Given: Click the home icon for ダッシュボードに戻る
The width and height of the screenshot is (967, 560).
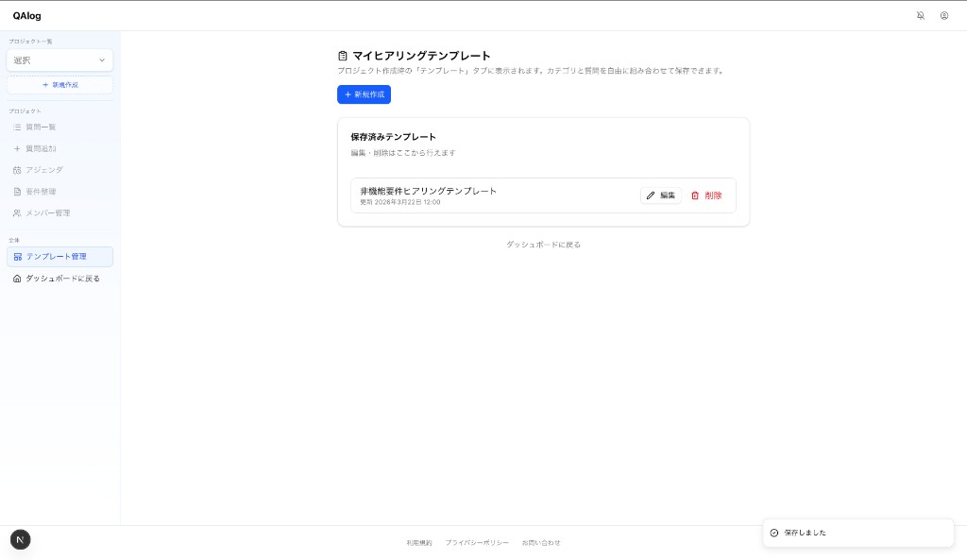Looking at the screenshot, I should [17, 279].
